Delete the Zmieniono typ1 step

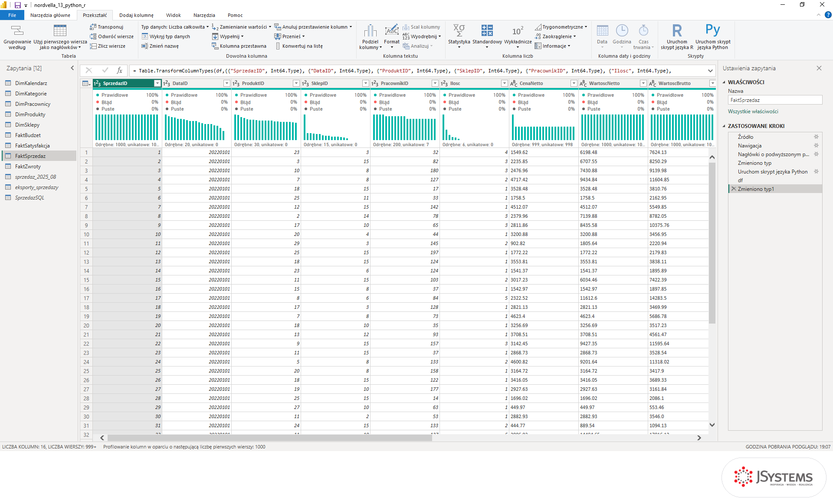(734, 189)
